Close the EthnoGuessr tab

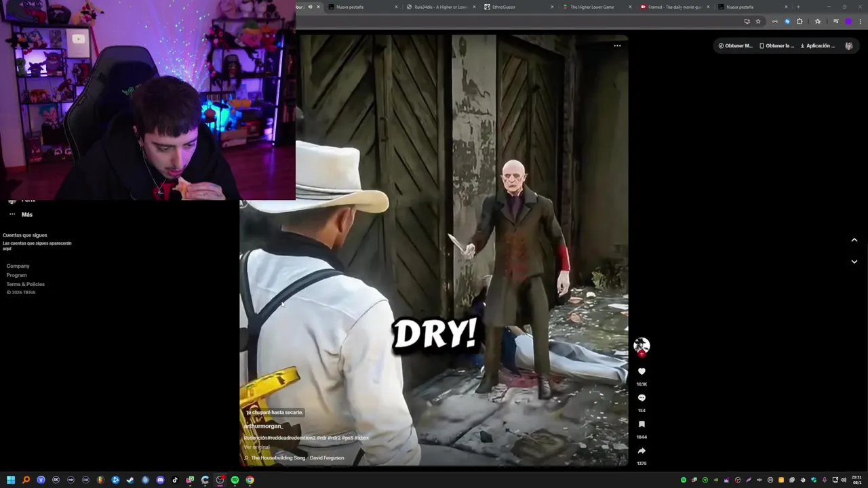552,7
